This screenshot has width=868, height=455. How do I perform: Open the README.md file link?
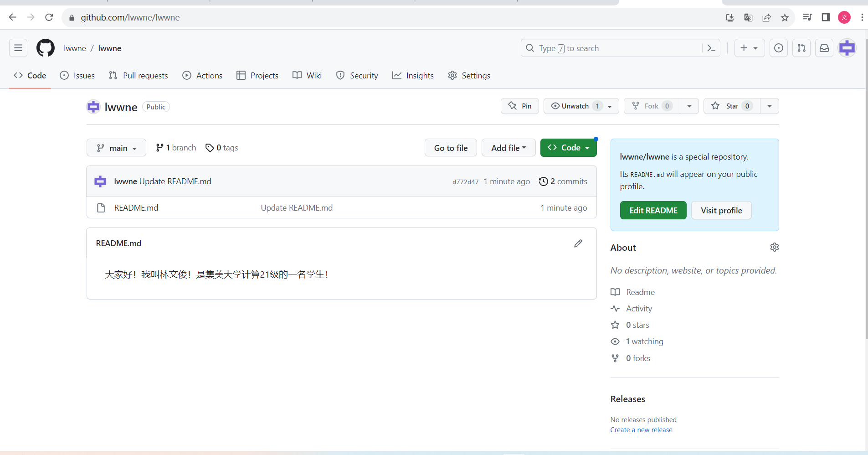pyautogui.click(x=136, y=208)
